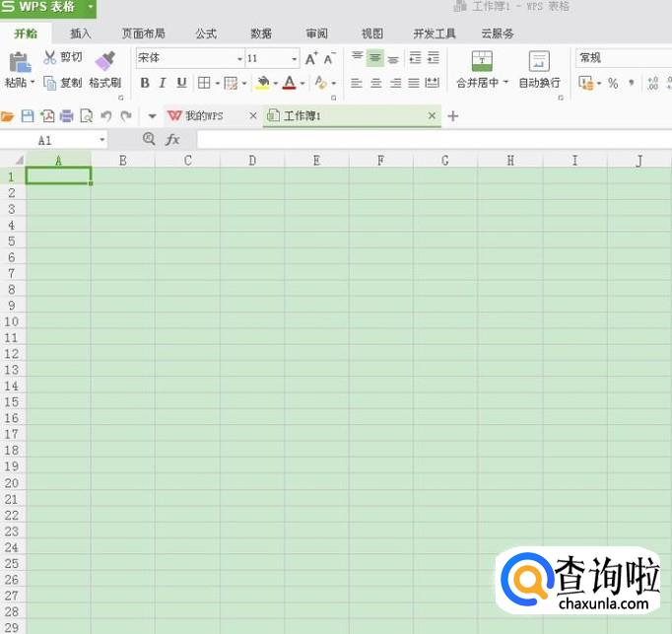Click the Cut scissors icon

pos(49,57)
